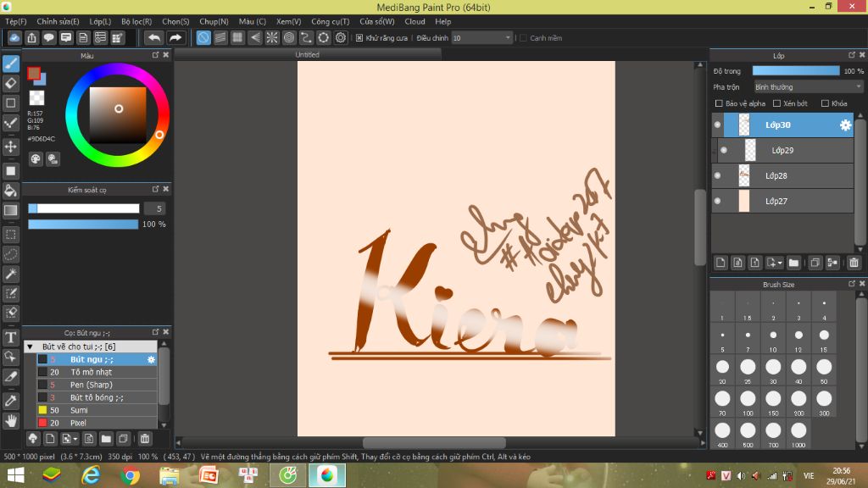Enable radial snap
Image resolution: width=868 pixels, height=488 pixels.
(272, 37)
